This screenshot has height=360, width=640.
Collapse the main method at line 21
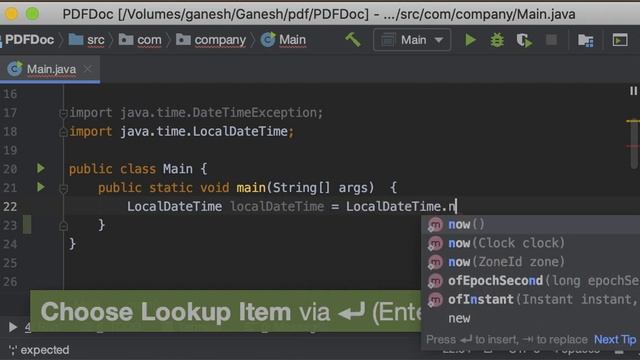click(x=63, y=188)
